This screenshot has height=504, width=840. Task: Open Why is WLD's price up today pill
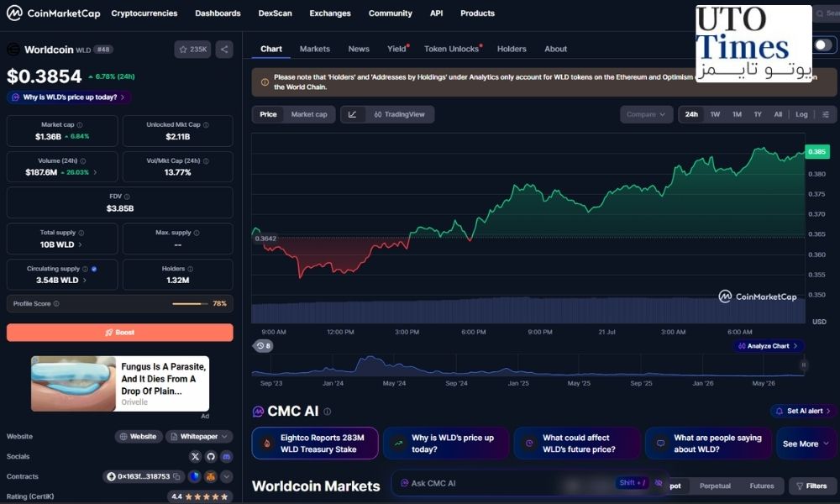click(x=69, y=97)
